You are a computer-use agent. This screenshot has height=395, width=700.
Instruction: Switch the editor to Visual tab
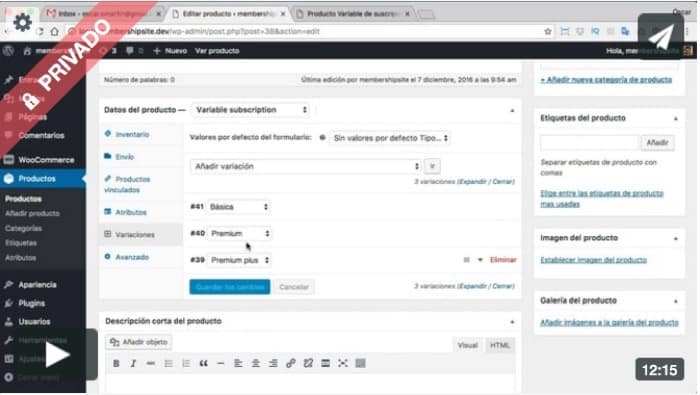(x=467, y=345)
